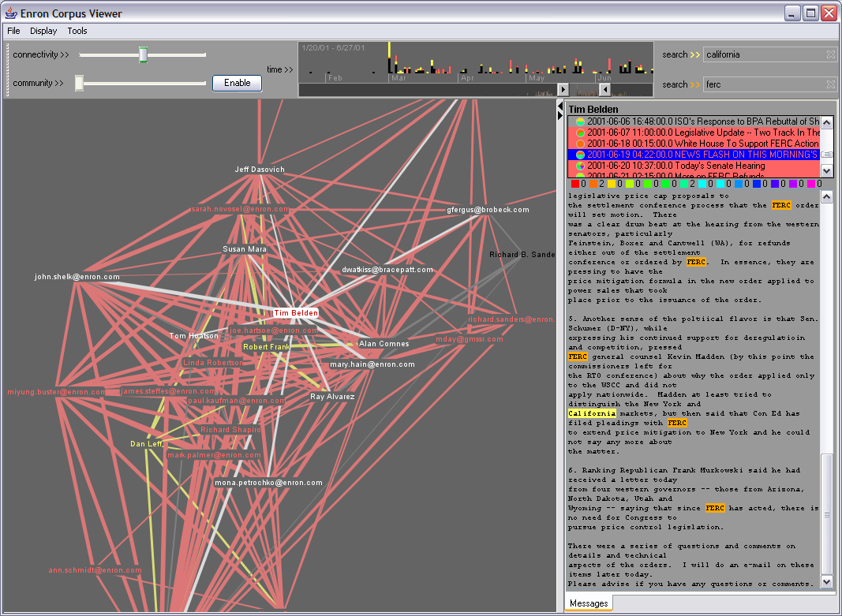Screen dimensions: 842x616
Task: Click pie icon of NEWS FLASH message
Action: click(580, 155)
